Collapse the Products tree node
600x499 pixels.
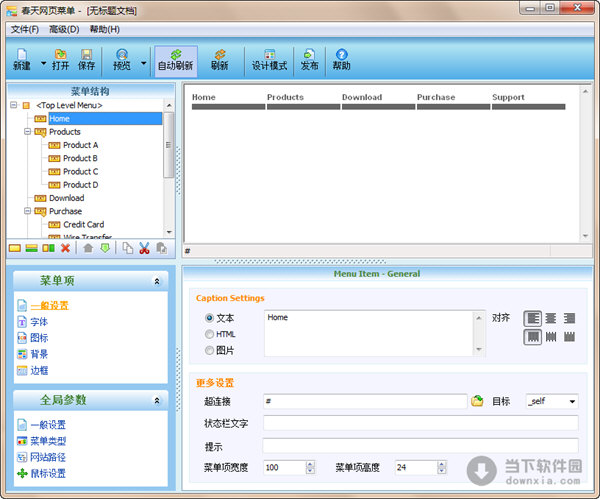click(27, 132)
